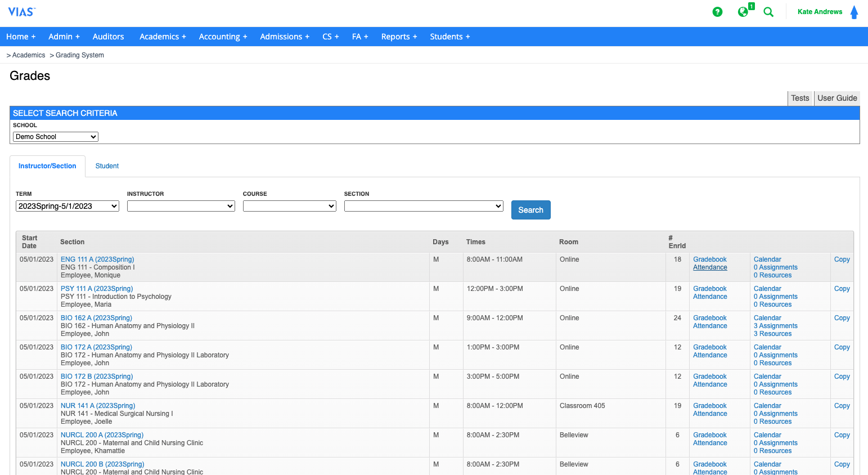This screenshot has height=475, width=868.
Task: Open the Academics menu
Action: pos(162,37)
